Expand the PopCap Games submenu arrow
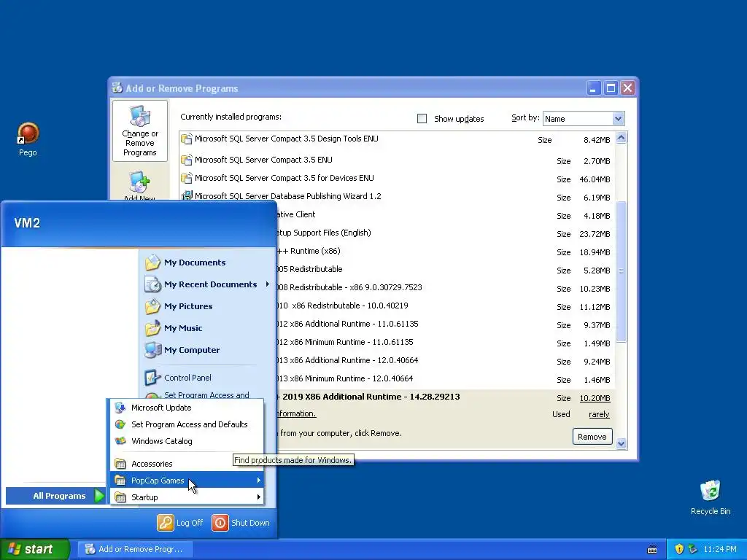 (259, 481)
